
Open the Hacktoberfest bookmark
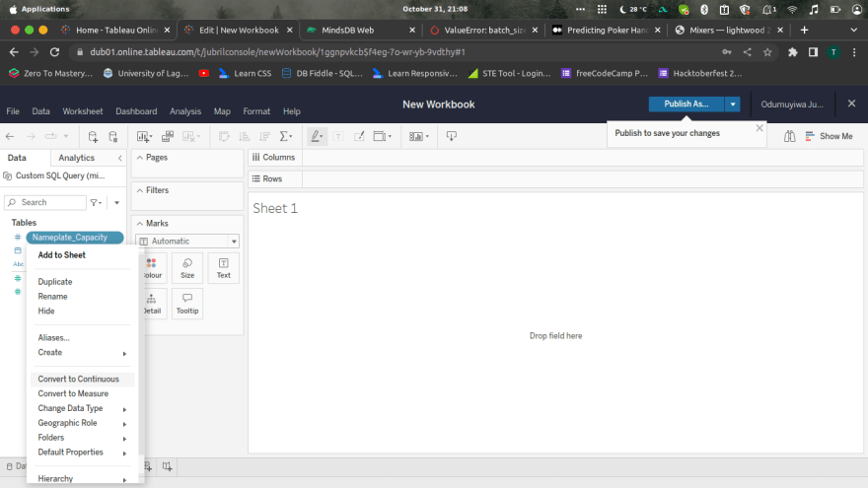(699, 73)
